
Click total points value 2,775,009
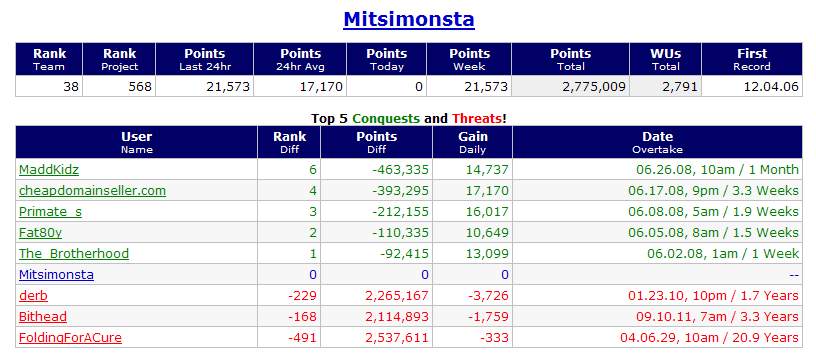(594, 86)
